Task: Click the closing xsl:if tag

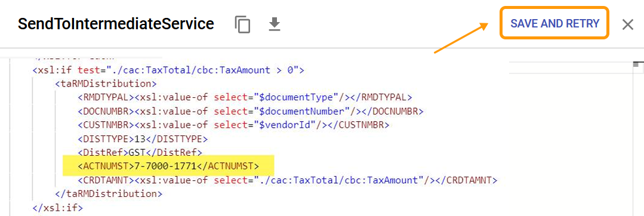Action: [x=57, y=207]
